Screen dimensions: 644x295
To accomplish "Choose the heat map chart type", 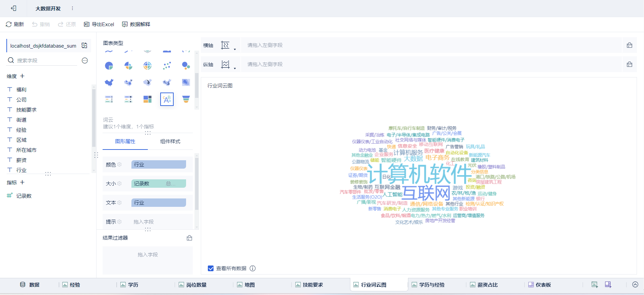I will [167, 82].
